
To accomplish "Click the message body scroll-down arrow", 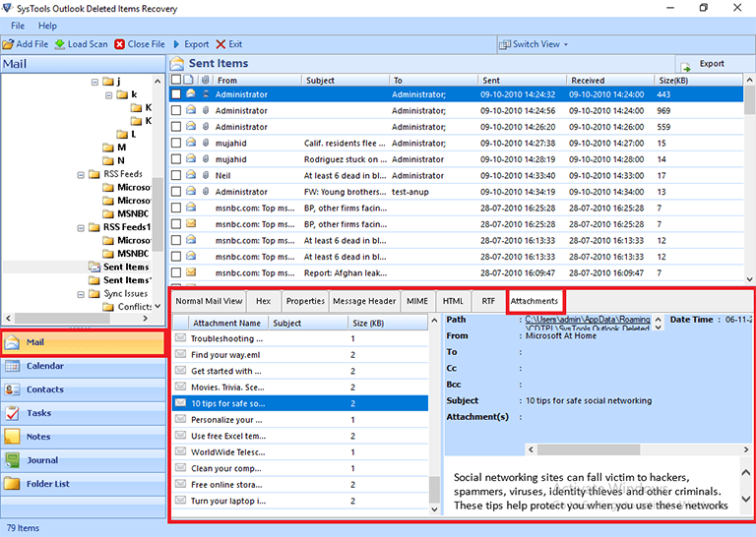I will 745,499.
